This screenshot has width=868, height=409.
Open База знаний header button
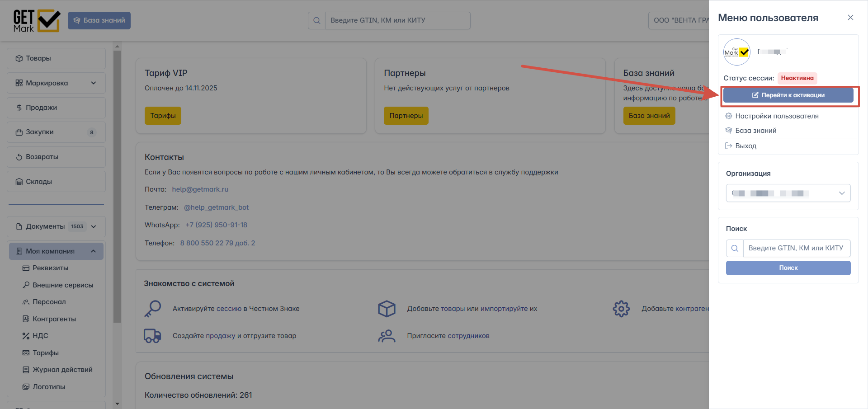click(x=99, y=20)
